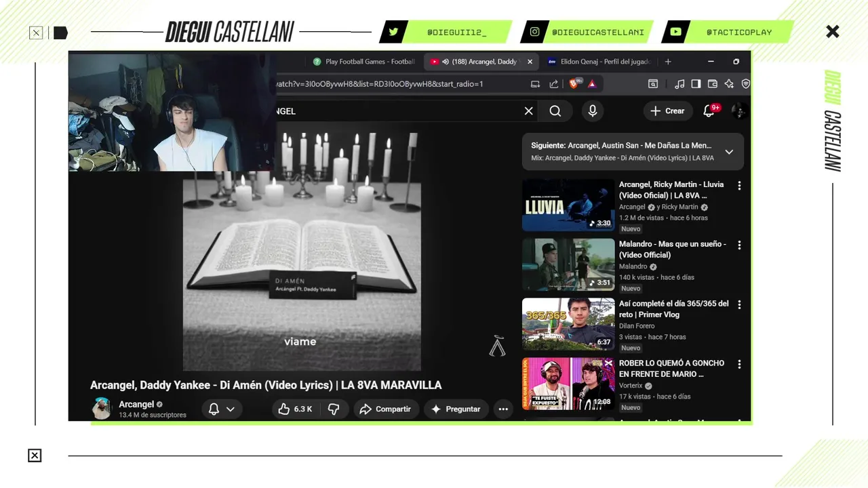868x488 pixels.
Task: Click the @DIEGUI12_ Twitter handle
Action: pyautogui.click(x=457, y=32)
